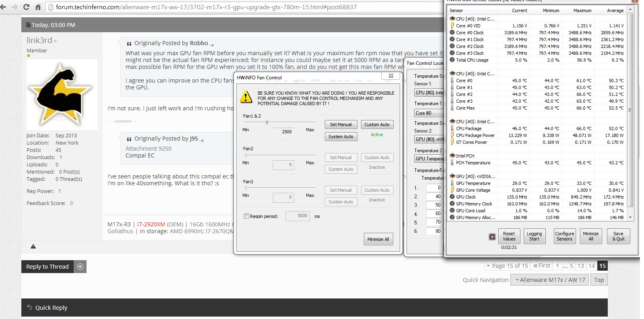
Task: Click the Current column header
Action: click(514, 10)
